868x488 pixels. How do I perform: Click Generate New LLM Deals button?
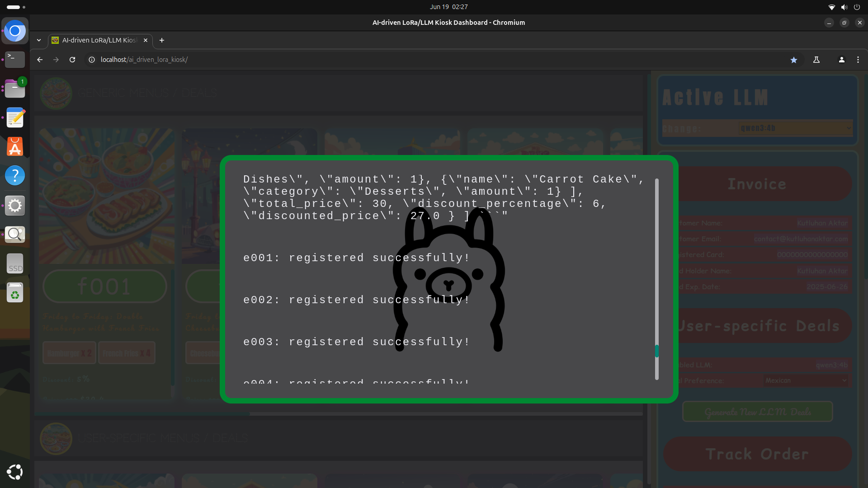coord(757,412)
